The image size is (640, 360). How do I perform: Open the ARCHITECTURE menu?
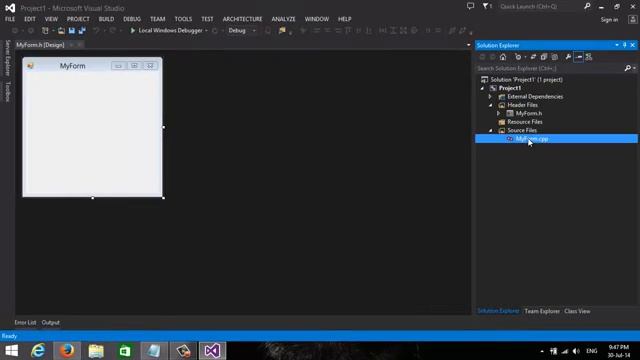pyautogui.click(x=242, y=19)
